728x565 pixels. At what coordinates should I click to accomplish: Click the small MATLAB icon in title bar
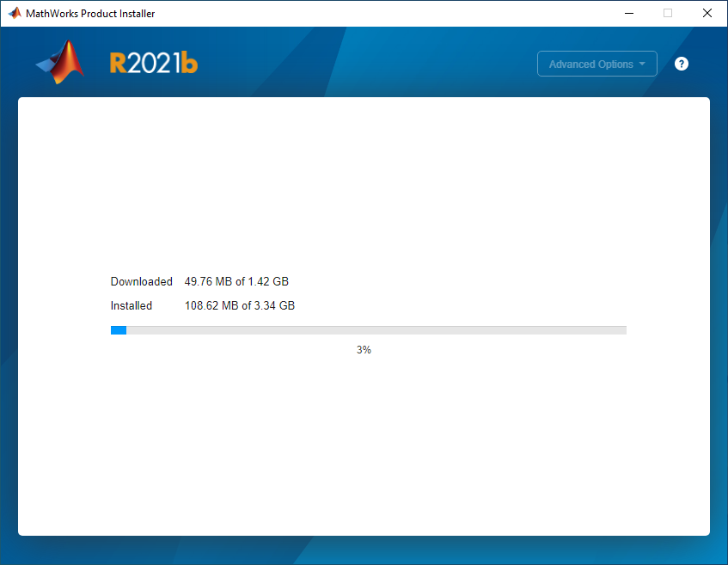coord(14,14)
